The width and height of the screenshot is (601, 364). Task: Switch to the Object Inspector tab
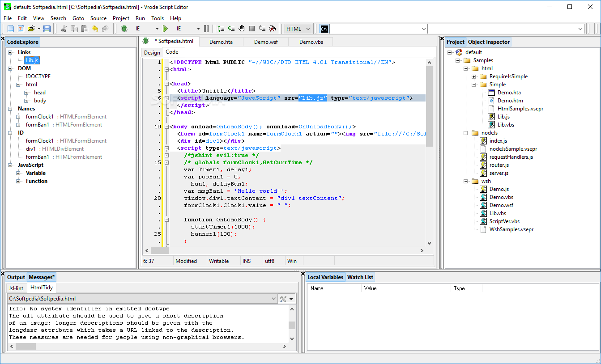click(x=489, y=42)
